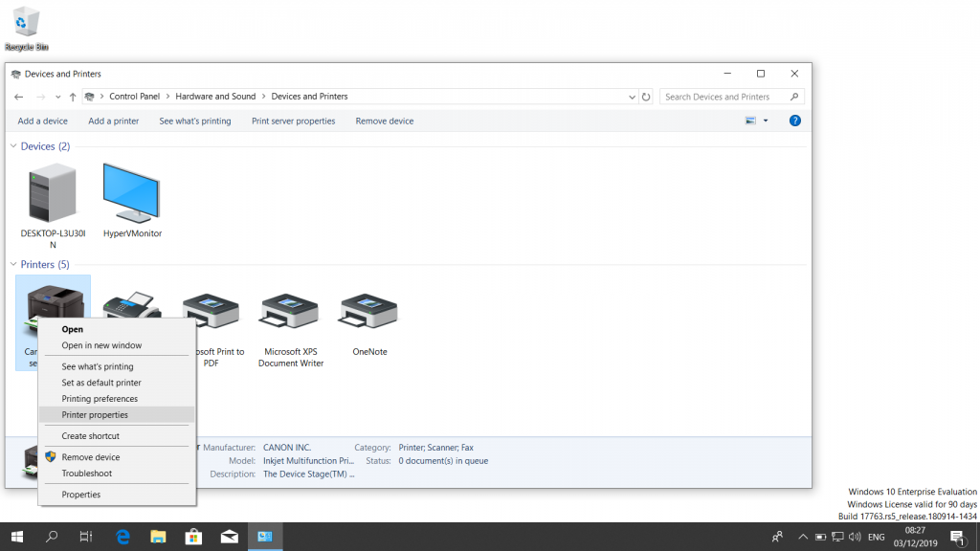Click the Devices and Printers breadcrumb
Image resolution: width=980 pixels, height=551 pixels.
(x=309, y=97)
